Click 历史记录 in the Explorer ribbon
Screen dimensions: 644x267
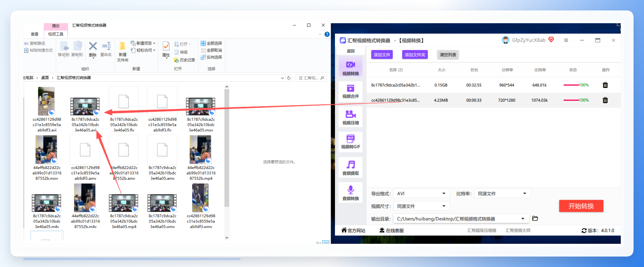(x=185, y=60)
